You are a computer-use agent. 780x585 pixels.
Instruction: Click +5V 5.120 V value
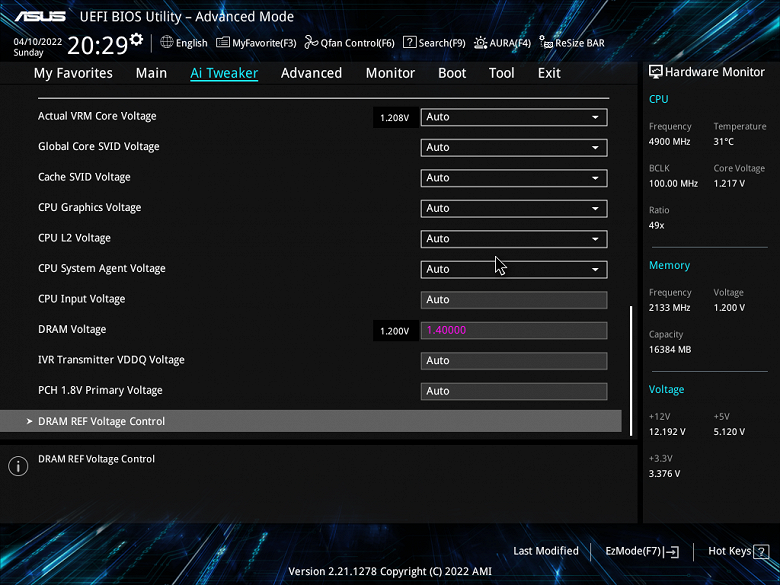coord(729,432)
